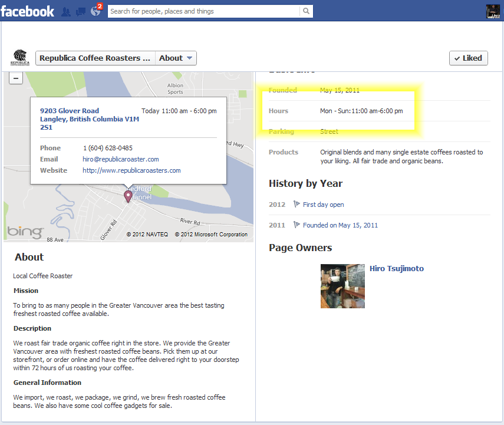This screenshot has height=425, width=504.
Task: Click the General Information heading
Action: pyautogui.click(x=47, y=383)
